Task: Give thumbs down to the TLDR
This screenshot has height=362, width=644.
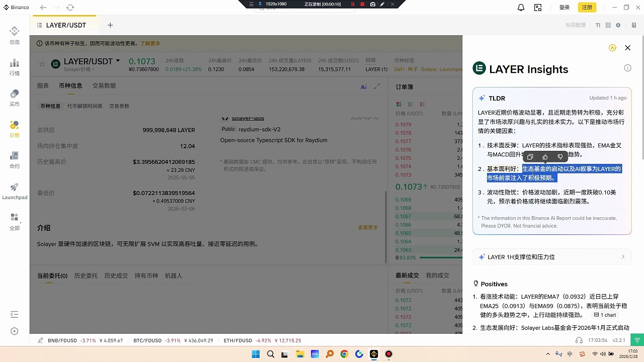Action: pyautogui.click(x=560, y=157)
